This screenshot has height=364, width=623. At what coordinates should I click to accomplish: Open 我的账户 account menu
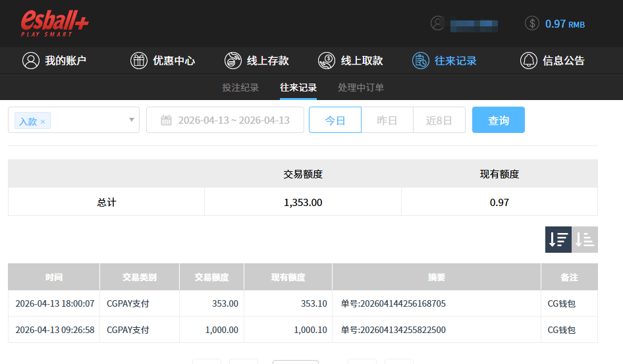coord(55,61)
